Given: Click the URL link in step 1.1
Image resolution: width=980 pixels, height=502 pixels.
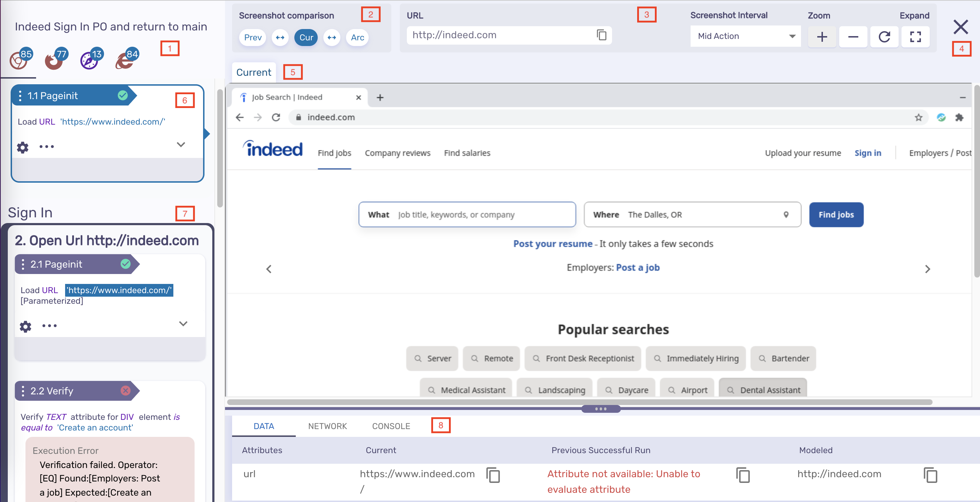Looking at the screenshot, I should point(113,122).
